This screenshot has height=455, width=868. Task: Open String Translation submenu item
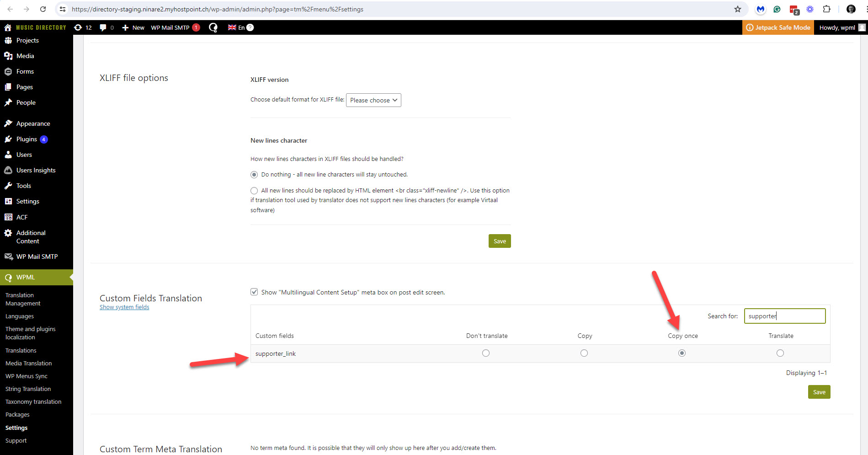tap(28, 389)
